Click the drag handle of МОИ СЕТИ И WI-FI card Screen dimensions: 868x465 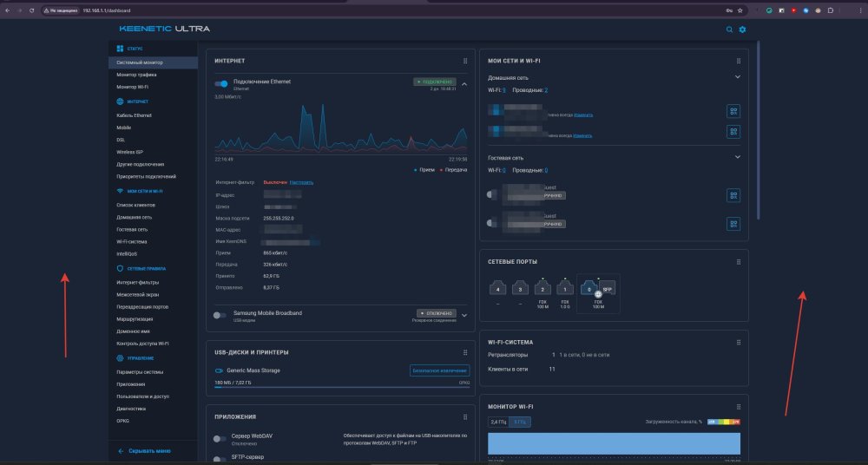[x=739, y=61]
